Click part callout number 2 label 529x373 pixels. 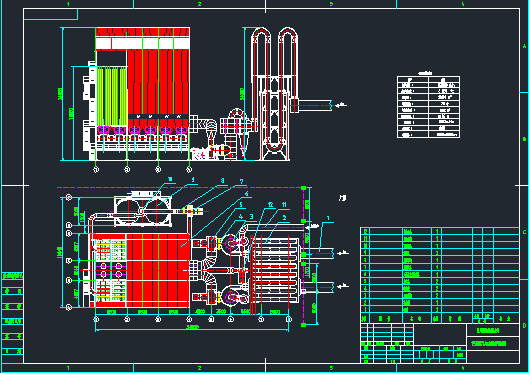284,218
